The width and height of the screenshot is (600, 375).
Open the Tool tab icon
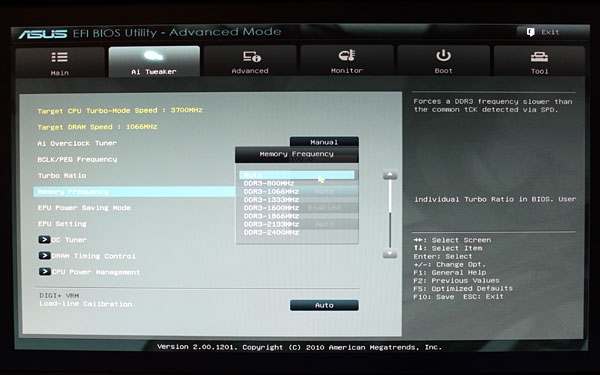[539, 57]
